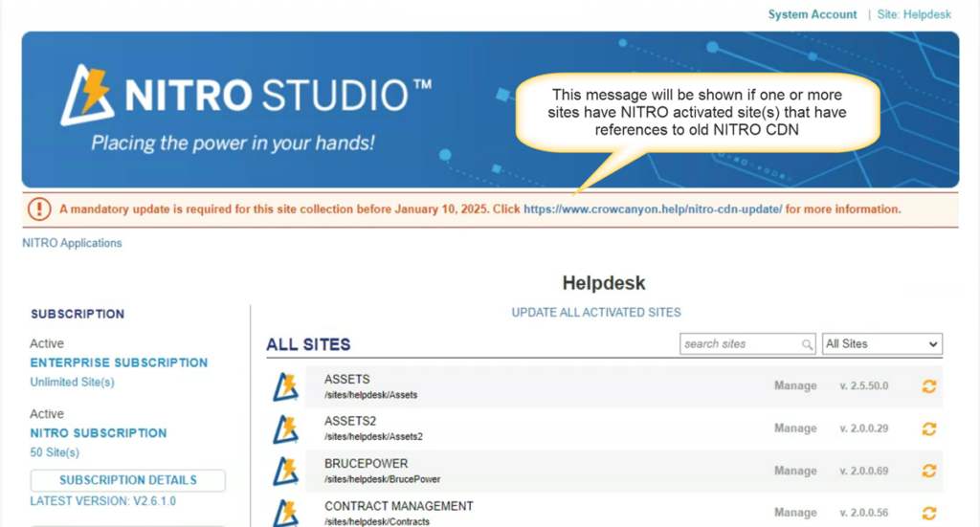Screen dimensions: 980x527
Task: Click Manage for the ASSETS site
Action: tap(795, 386)
